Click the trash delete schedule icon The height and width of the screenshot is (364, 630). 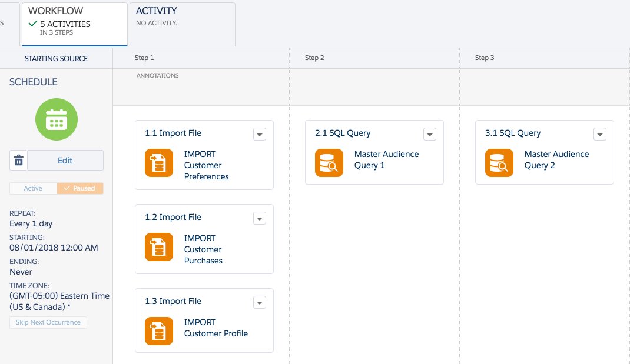pyautogui.click(x=18, y=160)
